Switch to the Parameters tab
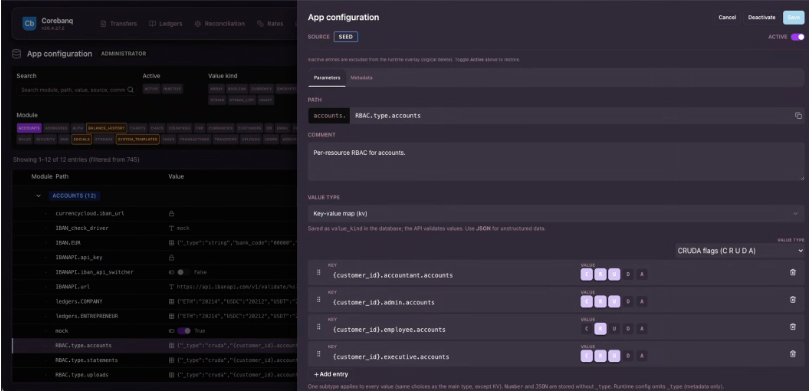The image size is (810, 392). (x=327, y=77)
